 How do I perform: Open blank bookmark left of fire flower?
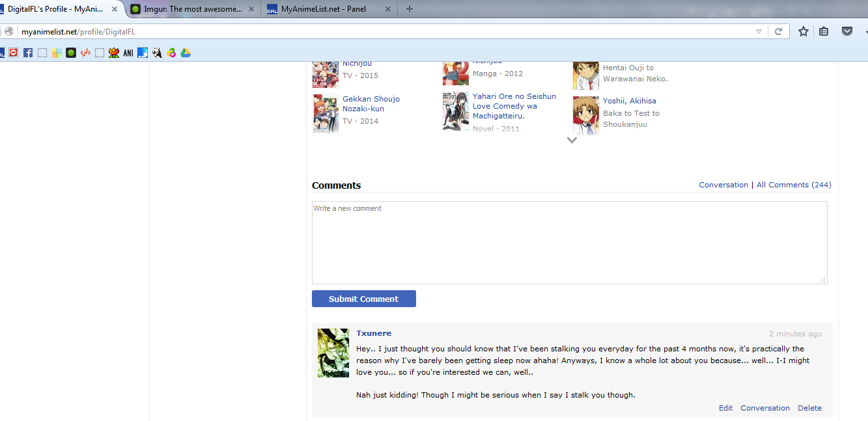(100, 53)
